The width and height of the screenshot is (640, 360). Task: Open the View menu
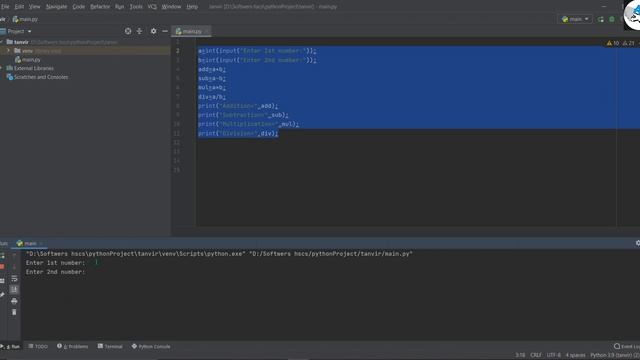pyautogui.click(x=34, y=7)
